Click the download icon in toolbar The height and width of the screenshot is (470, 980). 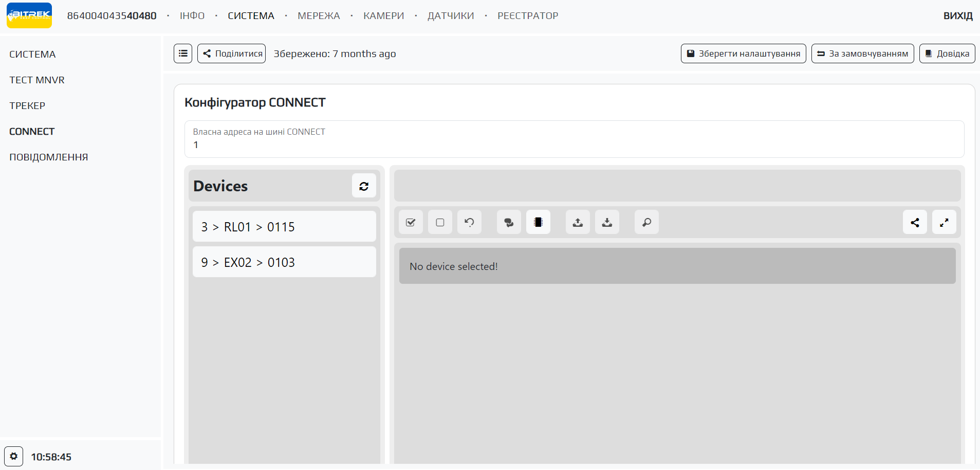pos(607,223)
